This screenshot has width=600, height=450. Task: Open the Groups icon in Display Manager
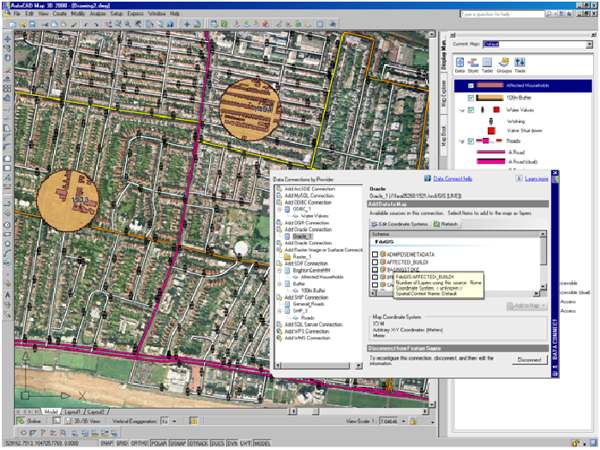504,63
